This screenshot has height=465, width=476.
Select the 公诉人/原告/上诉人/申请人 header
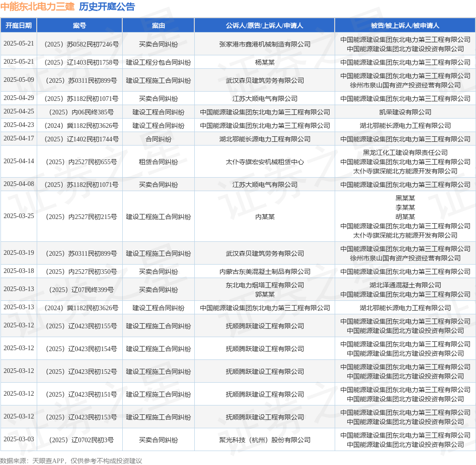click(x=264, y=26)
